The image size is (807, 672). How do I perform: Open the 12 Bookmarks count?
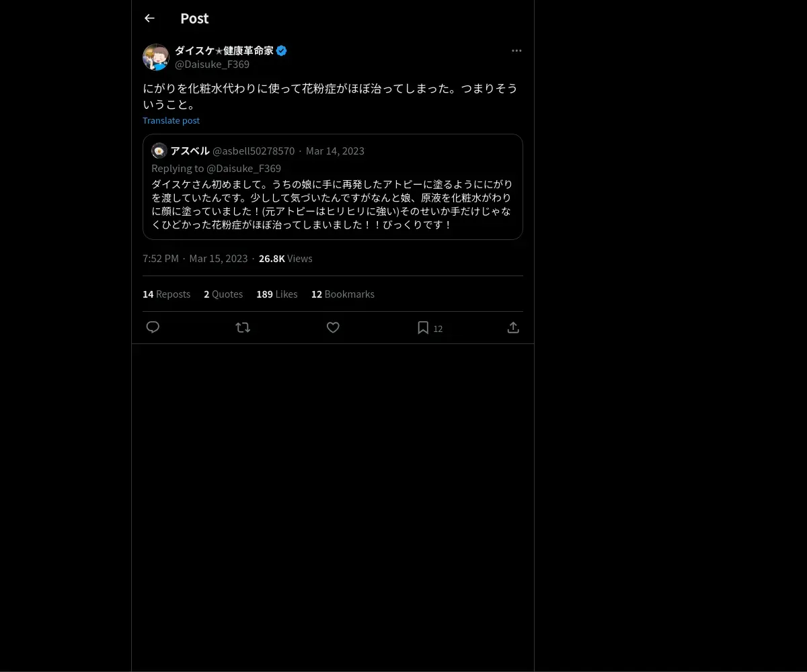[x=342, y=294]
